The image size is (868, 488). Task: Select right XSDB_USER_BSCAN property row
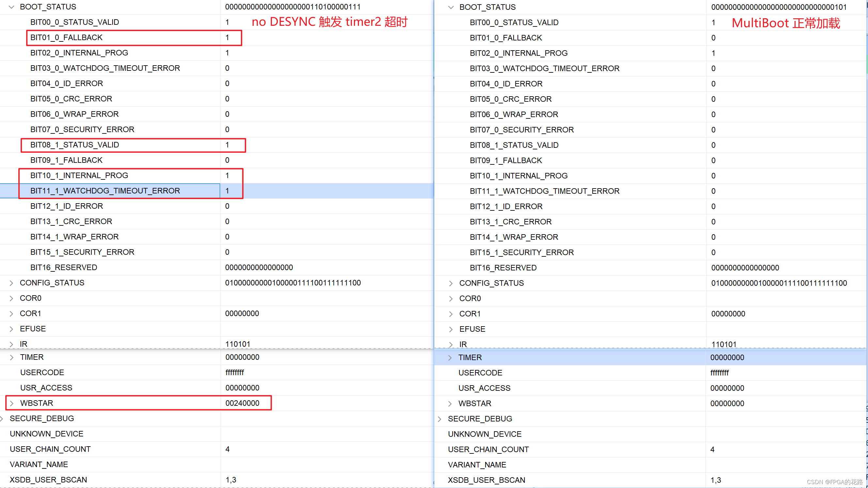[x=486, y=480]
